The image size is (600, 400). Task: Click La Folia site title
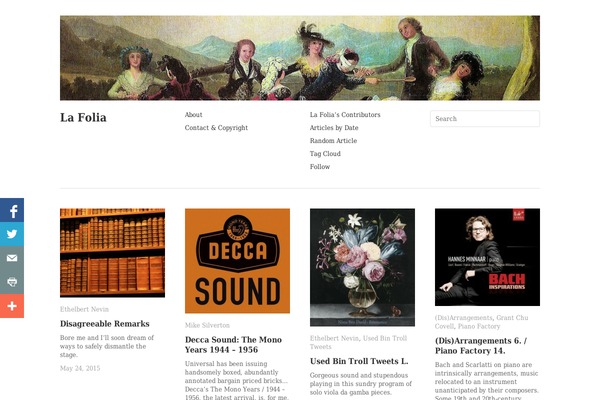(x=83, y=118)
